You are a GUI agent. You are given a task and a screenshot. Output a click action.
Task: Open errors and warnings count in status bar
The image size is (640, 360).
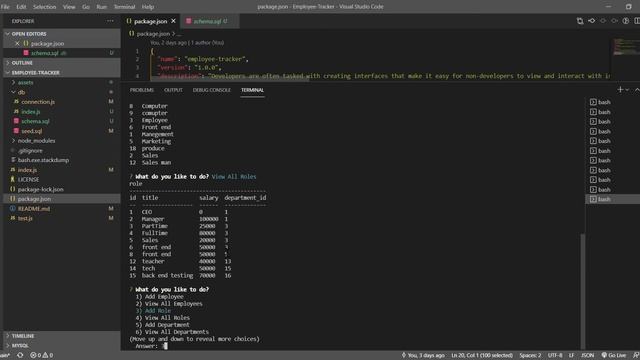click(x=42, y=355)
